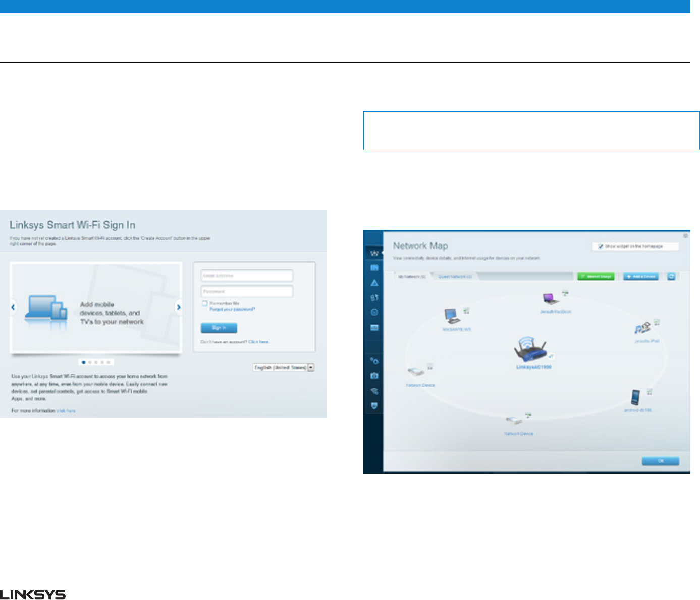Open the Security shield sidebar icon
This screenshot has width=700, height=600.
click(374, 405)
